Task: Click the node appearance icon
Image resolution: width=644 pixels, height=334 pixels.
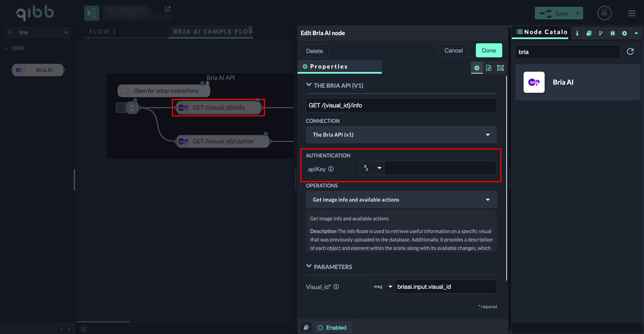Action: click(x=500, y=68)
